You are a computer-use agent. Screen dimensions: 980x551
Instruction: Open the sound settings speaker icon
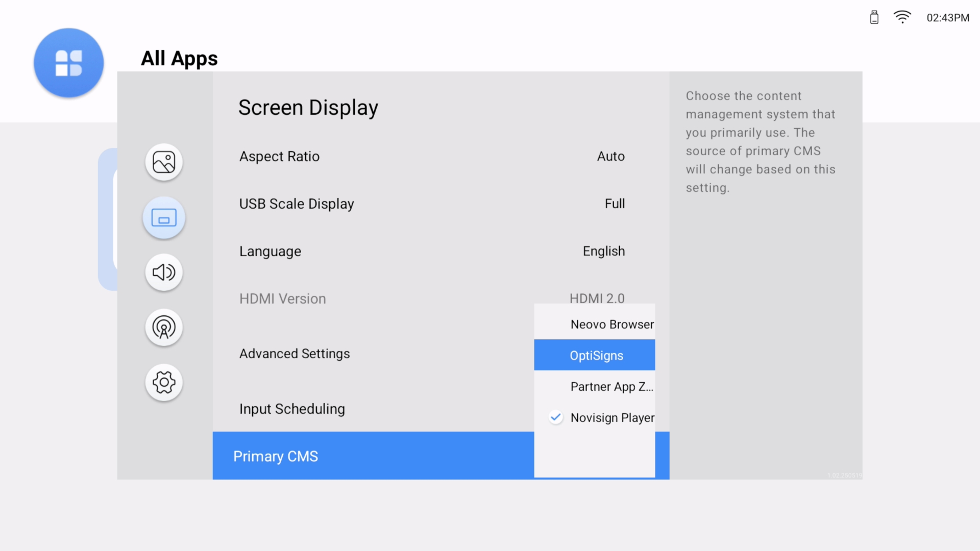pyautogui.click(x=164, y=272)
